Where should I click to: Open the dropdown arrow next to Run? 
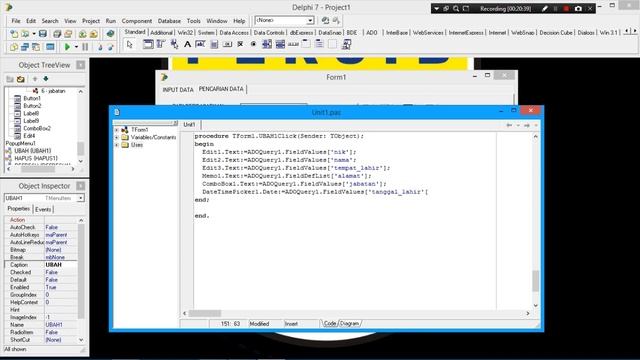[x=76, y=47]
